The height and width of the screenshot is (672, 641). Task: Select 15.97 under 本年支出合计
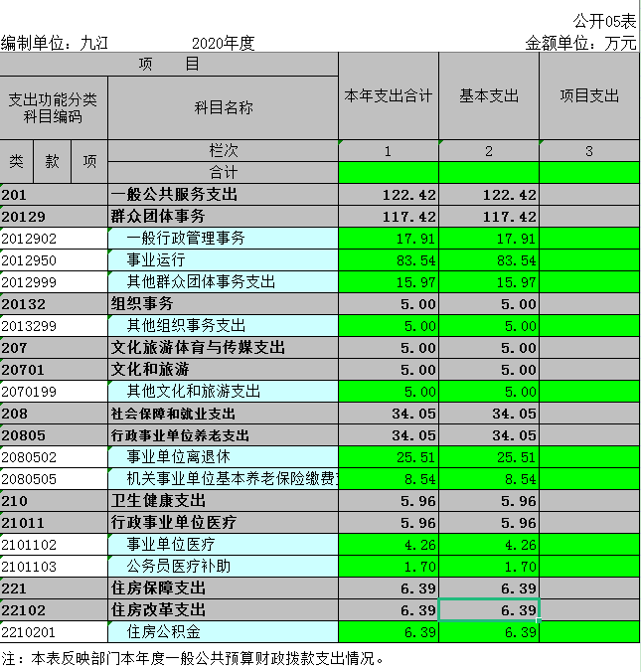pyautogui.click(x=389, y=282)
